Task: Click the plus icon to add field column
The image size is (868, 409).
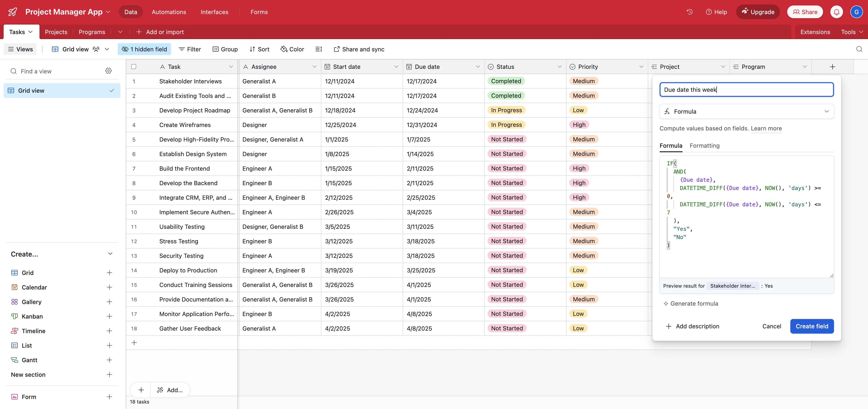Action: pyautogui.click(x=832, y=67)
